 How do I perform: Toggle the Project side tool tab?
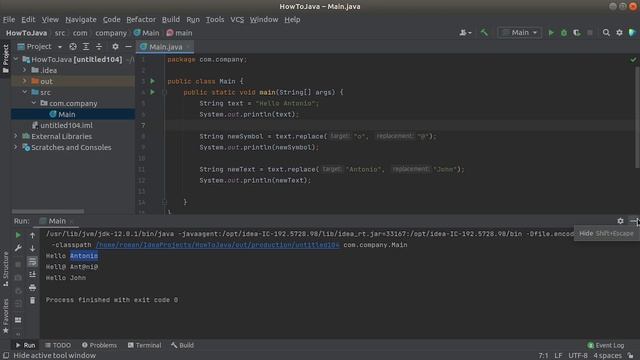pyautogui.click(x=5, y=59)
